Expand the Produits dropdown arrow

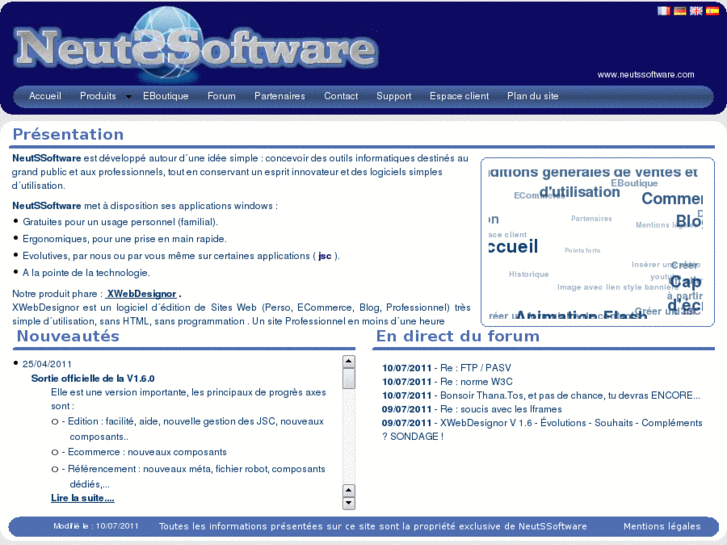(128, 97)
